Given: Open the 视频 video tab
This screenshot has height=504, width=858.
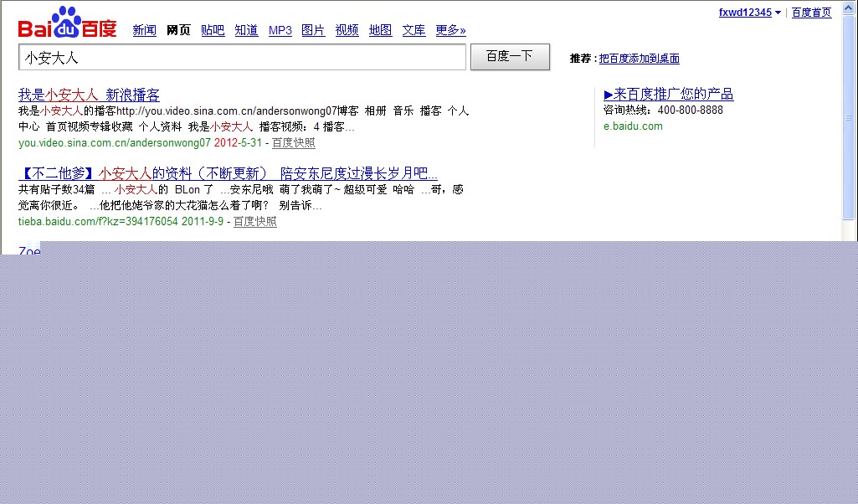Looking at the screenshot, I should point(347,30).
